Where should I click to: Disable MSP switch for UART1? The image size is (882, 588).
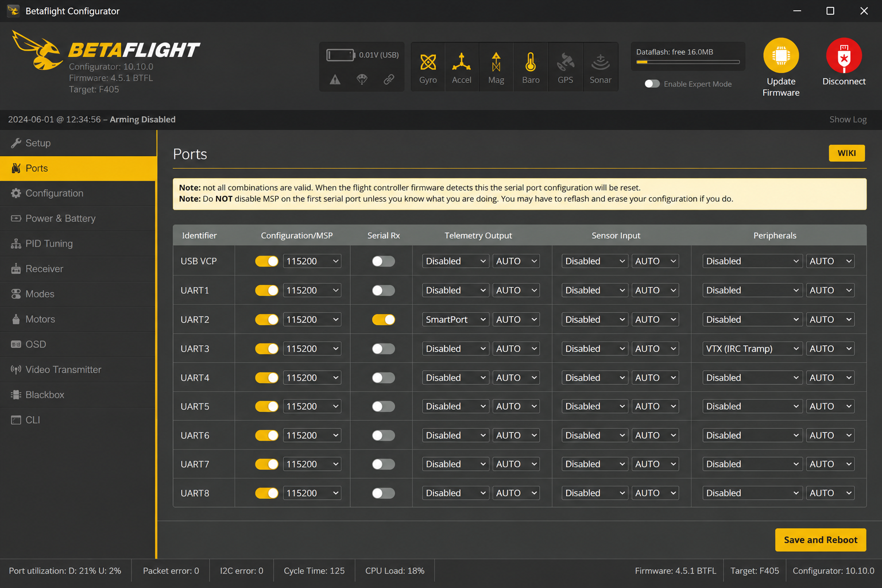[266, 291]
